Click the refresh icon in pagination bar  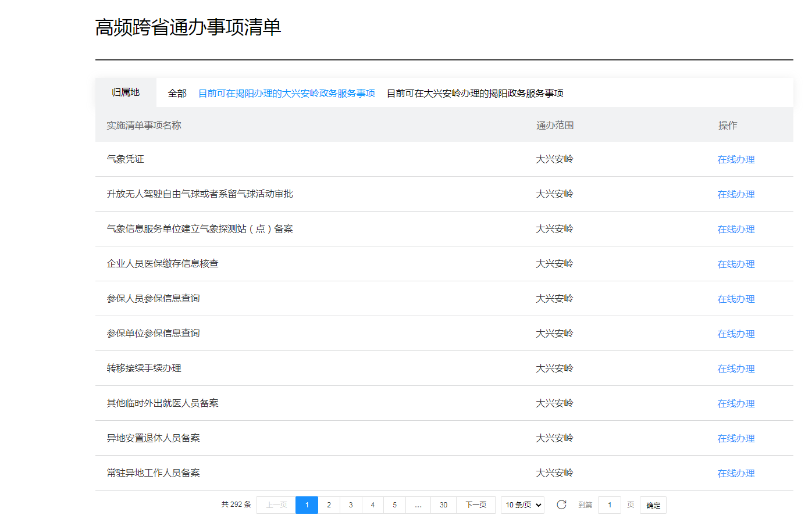561,504
